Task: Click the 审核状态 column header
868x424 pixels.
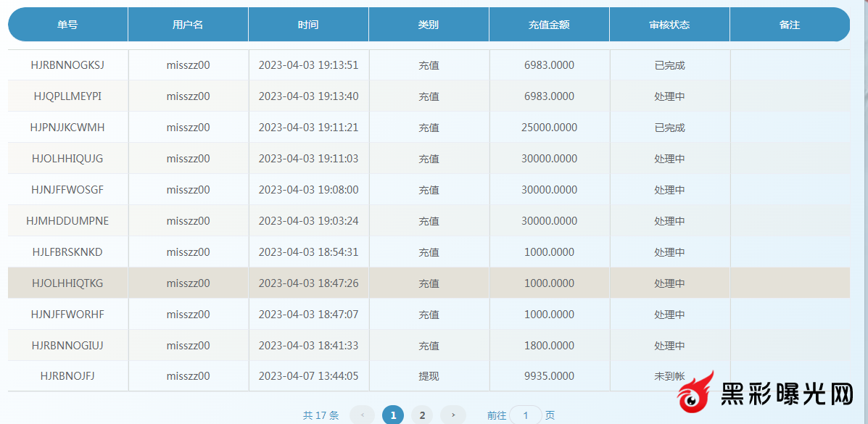Action: coord(669,25)
